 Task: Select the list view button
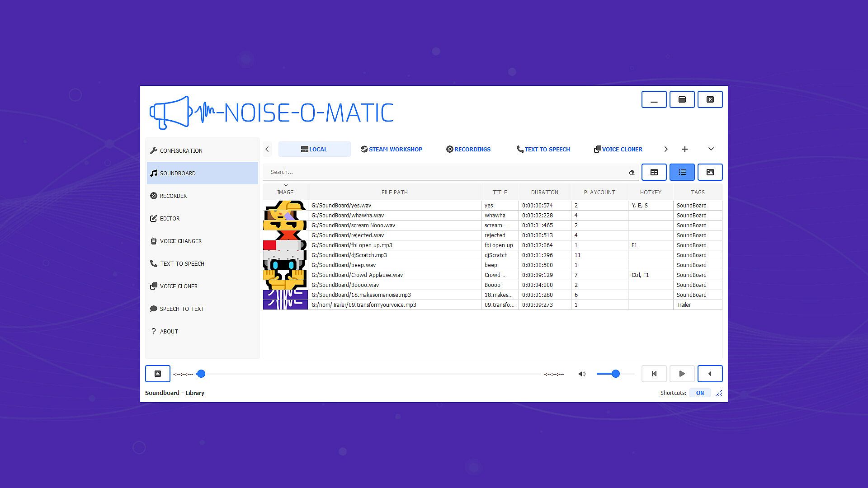coord(682,172)
